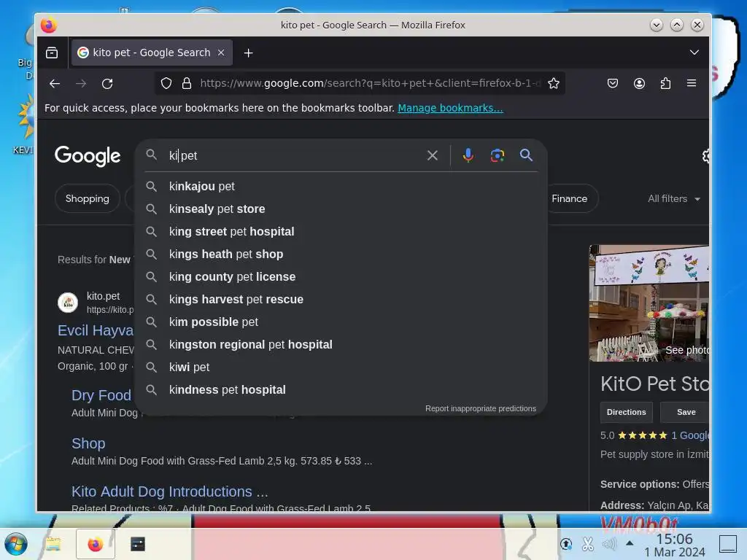Click the Firefox taskbar button

(x=96, y=544)
